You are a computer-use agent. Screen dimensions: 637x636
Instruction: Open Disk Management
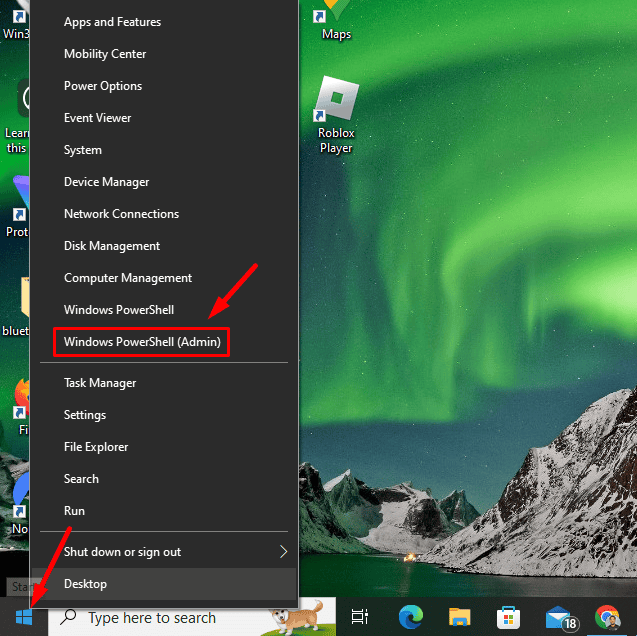164,246
